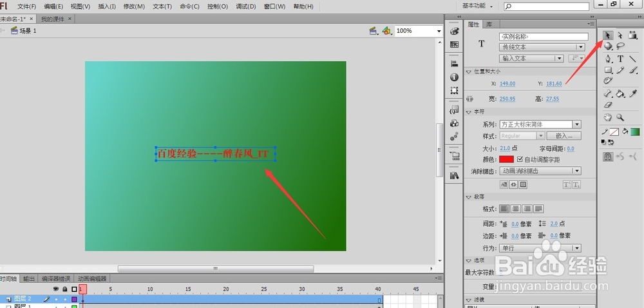Click the Edit Scene clapperboard icon
Image resolution: width=644 pixels, height=308 pixels.
374,31
